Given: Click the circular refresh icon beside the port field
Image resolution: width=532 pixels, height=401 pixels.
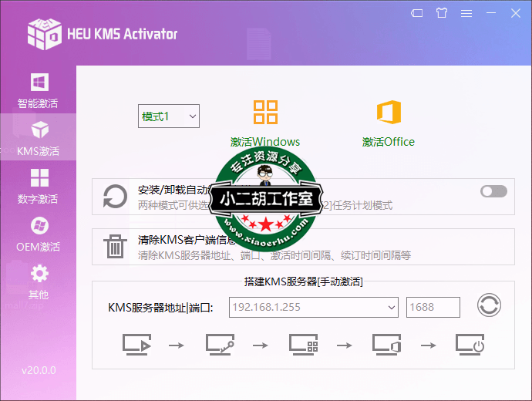Looking at the screenshot, I should [x=489, y=306].
